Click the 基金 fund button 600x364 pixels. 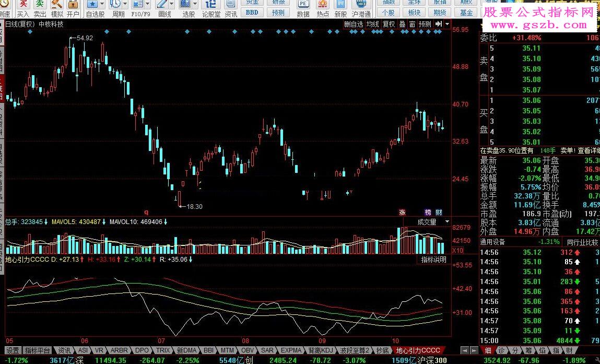point(466,12)
